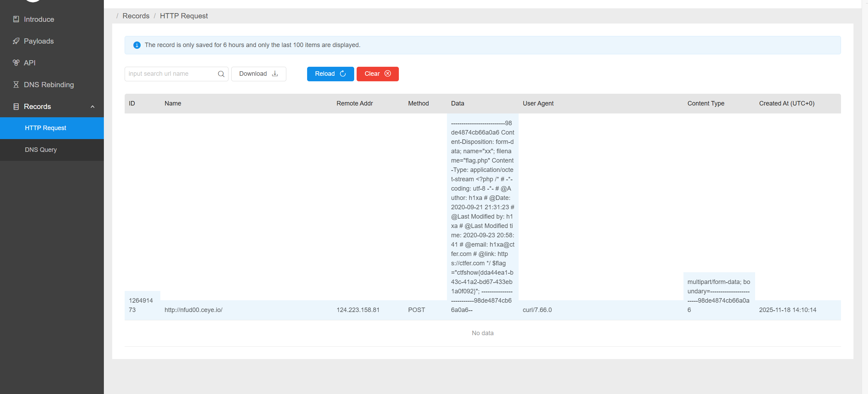Click the API icon in sidebar

tap(16, 63)
